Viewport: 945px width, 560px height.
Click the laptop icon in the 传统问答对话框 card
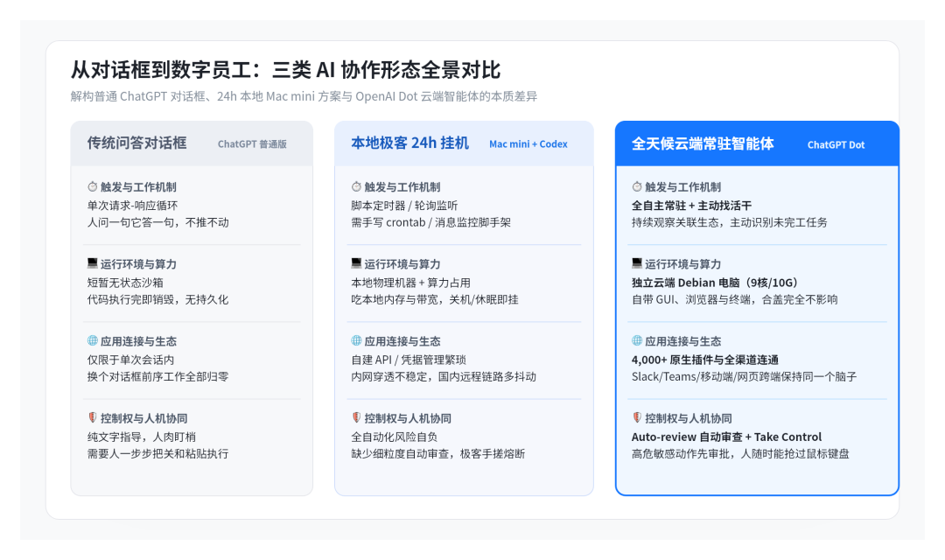92,263
